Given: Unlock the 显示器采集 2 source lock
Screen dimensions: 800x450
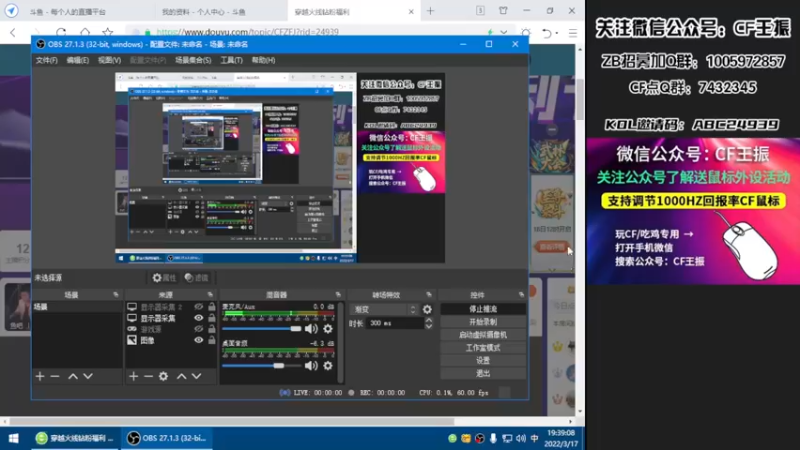Looking at the screenshot, I should [x=212, y=307].
